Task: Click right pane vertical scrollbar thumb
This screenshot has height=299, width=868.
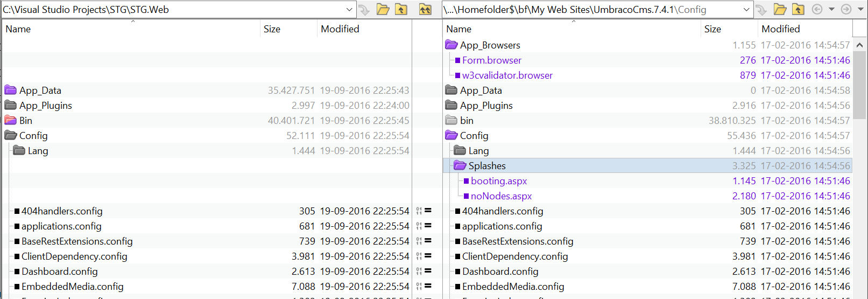Action: [x=859, y=85]
